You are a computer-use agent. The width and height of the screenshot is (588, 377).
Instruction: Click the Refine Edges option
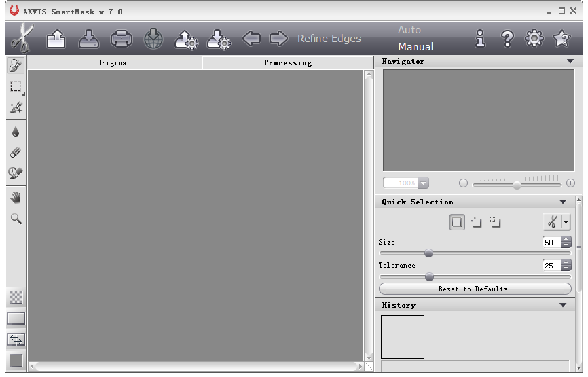click(329, 39)
